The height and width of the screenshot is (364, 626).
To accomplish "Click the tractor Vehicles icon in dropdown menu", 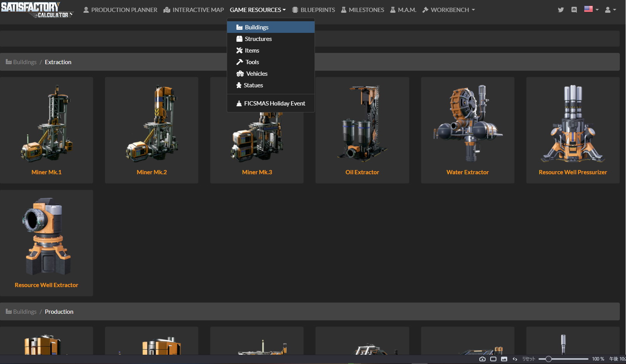I will pyautogui.click(x=240, y=73).
